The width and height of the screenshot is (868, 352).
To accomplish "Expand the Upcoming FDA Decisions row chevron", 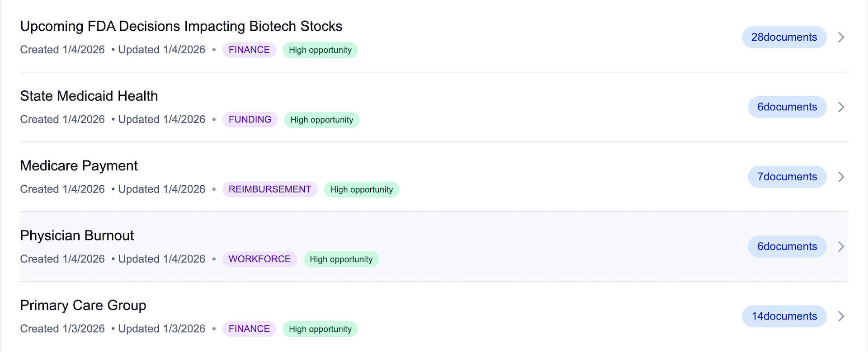I will [x=841, y=37].
